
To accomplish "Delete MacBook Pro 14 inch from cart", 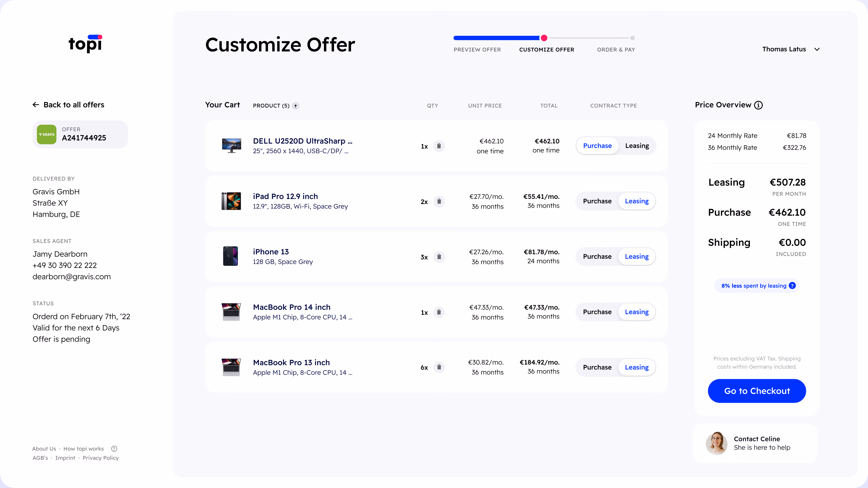I will pyautogui.click(x=439, y=312).
